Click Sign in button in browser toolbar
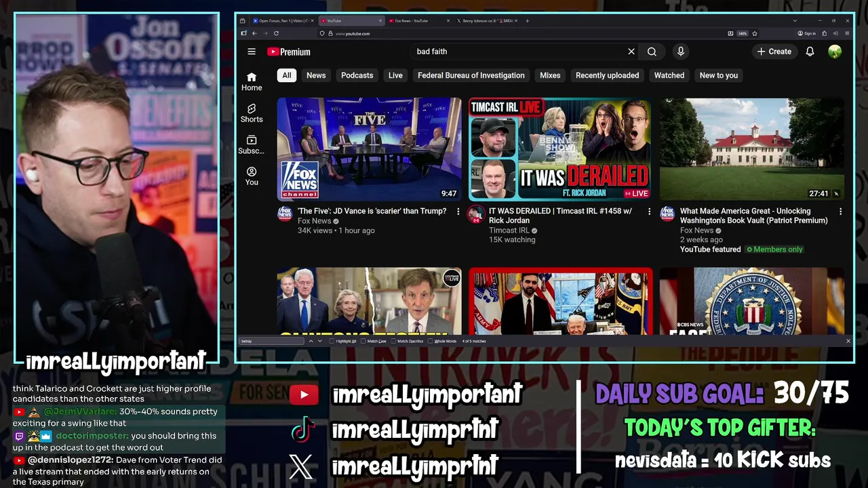Image resolution: width=868 pixels, height=488 pixels. pyautogui.click(x=806, y=33)
